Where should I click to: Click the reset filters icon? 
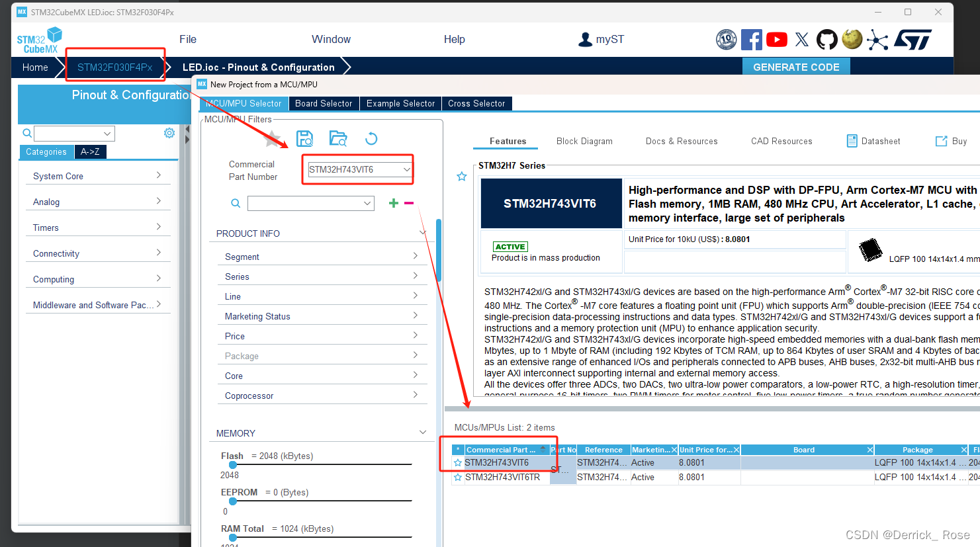371,138
